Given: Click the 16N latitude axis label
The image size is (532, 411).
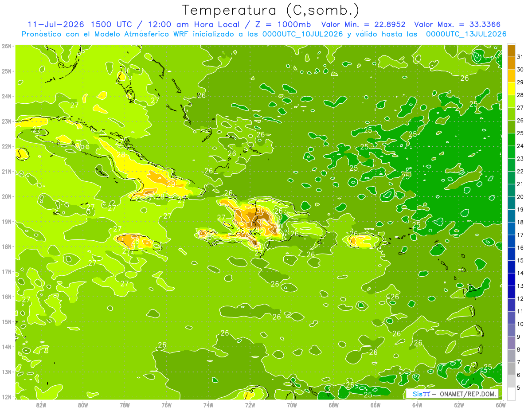Looking at the screenshot, I should (7, 297).
